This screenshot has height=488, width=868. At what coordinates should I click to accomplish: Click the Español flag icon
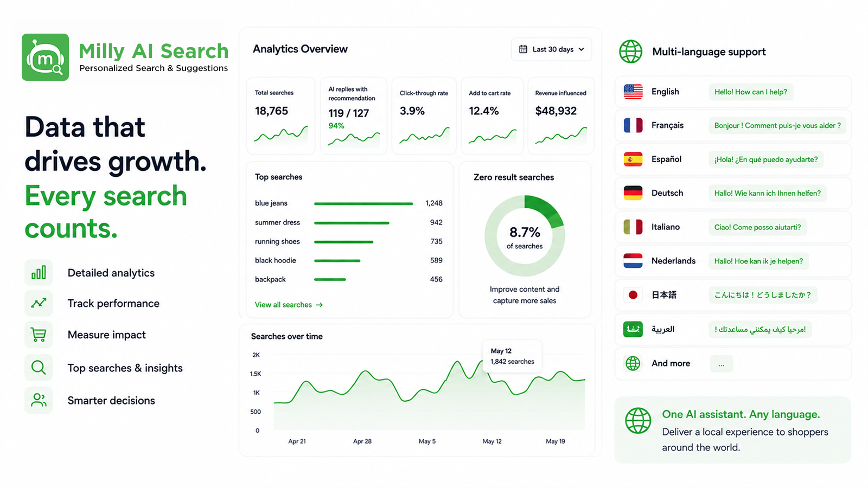click(x=633, y=159)
